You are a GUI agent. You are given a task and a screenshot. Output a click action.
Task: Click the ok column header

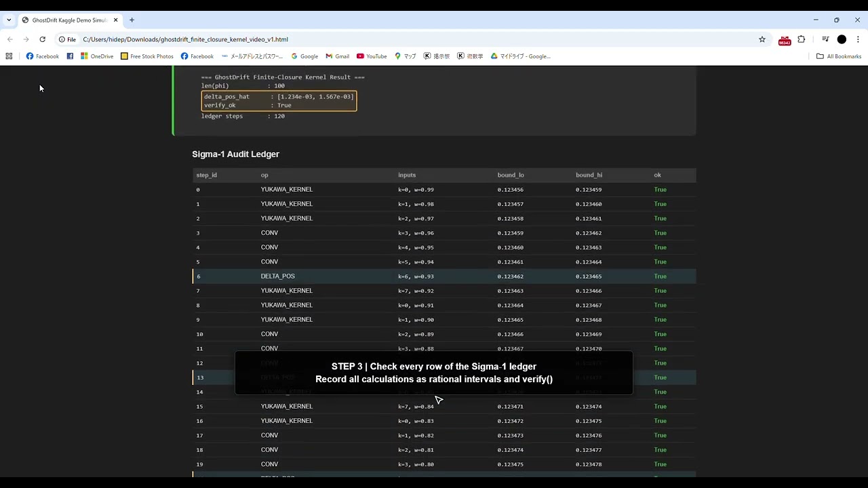(657, 176)
